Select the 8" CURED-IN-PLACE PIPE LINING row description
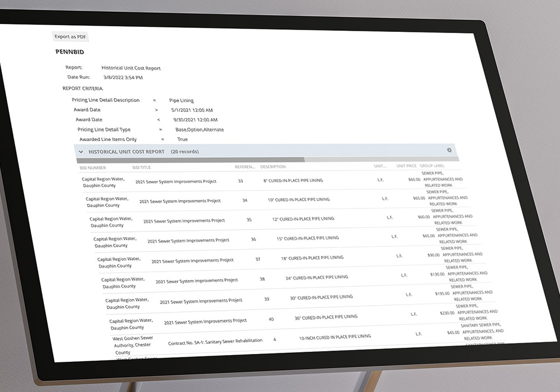This screenshot has height=392, width=560. [293, 181]
